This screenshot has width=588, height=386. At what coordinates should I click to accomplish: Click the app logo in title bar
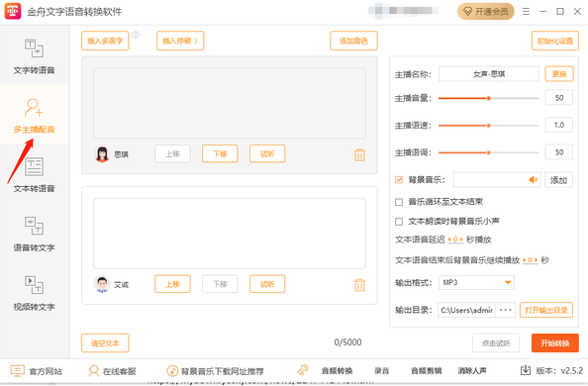click(13, 11)
